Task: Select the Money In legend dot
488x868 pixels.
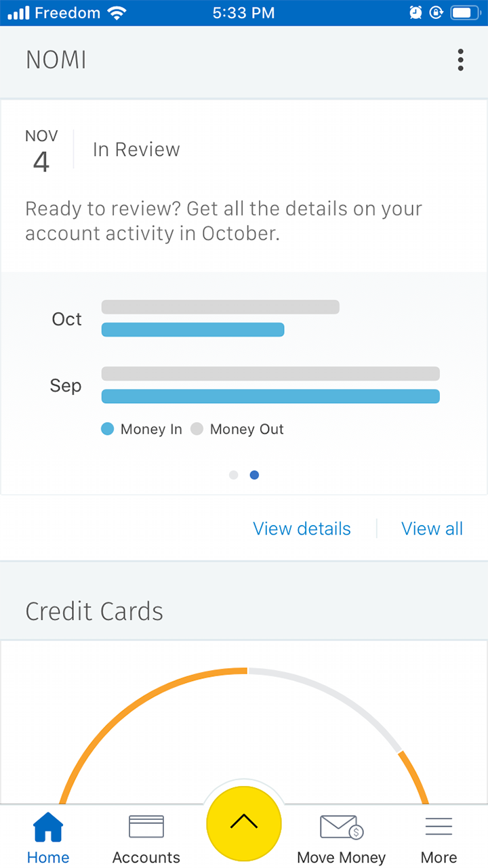Action: [107, 429]
